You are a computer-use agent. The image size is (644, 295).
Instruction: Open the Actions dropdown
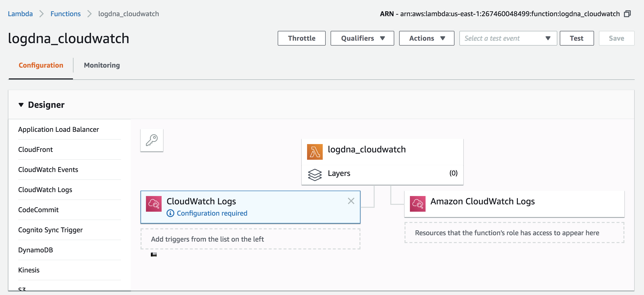426,38
